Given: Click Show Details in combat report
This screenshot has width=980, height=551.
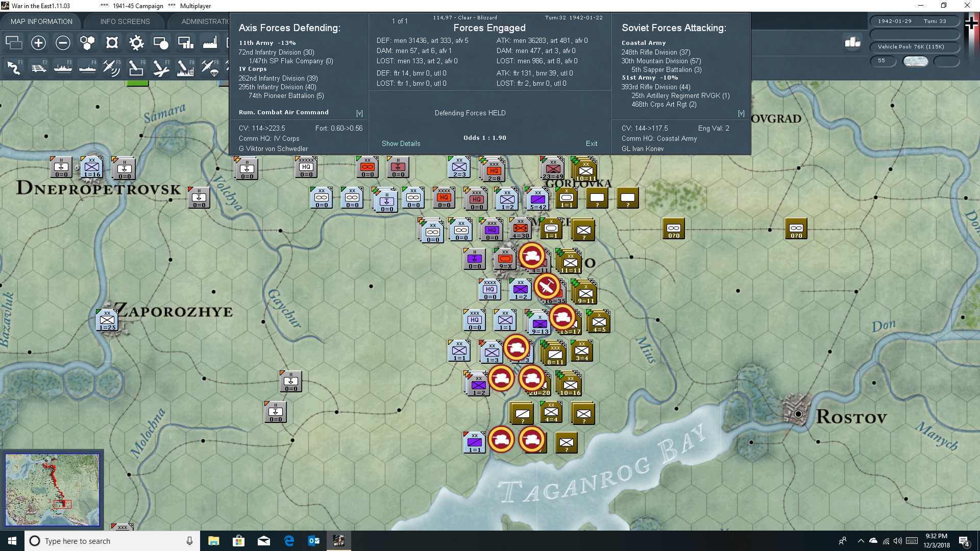Looking at the screenshot, I should (401, 144).
